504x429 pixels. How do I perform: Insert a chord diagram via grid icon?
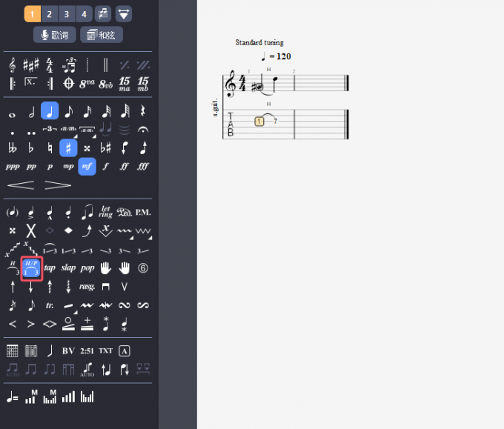(x=13, y=350)
